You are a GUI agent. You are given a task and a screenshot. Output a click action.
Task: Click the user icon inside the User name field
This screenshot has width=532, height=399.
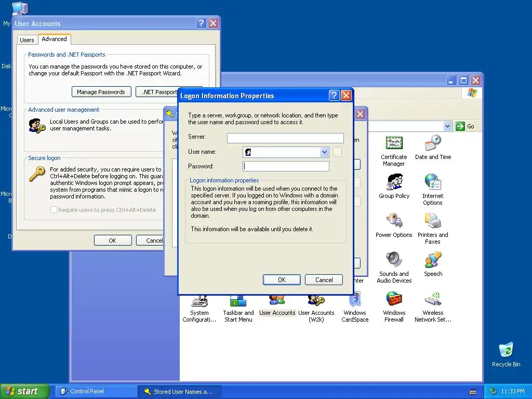coord(248,152)
